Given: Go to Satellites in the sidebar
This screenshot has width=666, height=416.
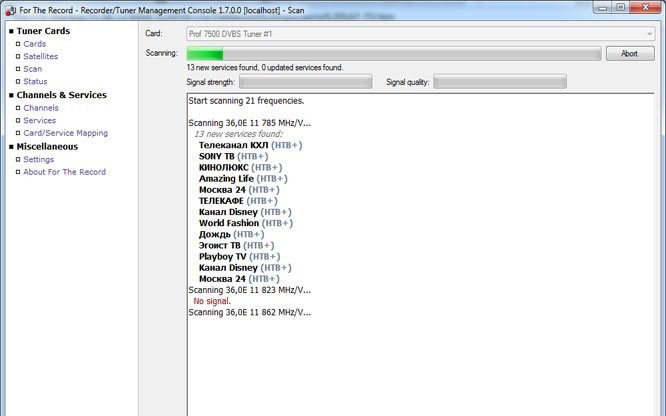Looking at the screenshot, I should (41, 57).
